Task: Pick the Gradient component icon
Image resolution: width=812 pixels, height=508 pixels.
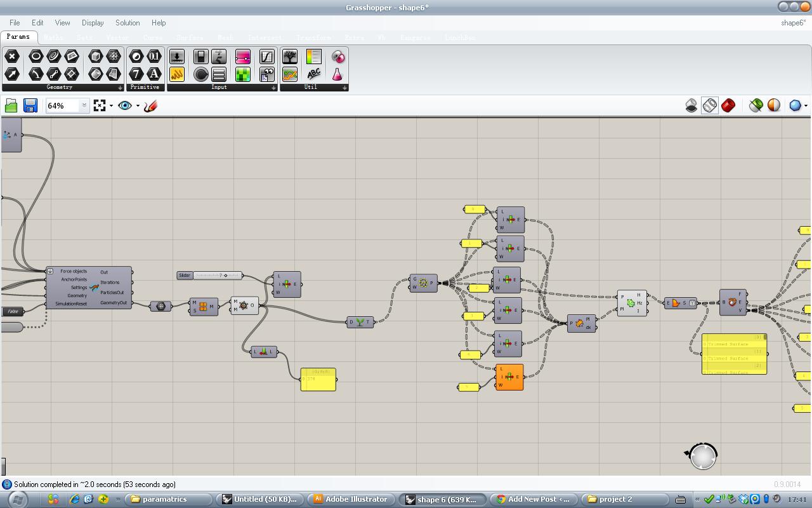Action: point(243,75)
